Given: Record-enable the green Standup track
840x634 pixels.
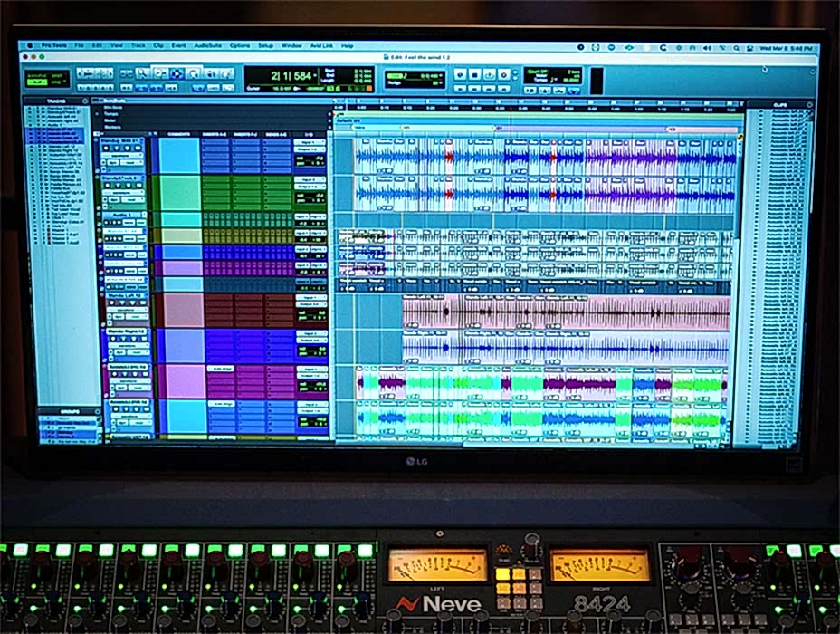Looking at the screenshot, I should coord(108,186).
